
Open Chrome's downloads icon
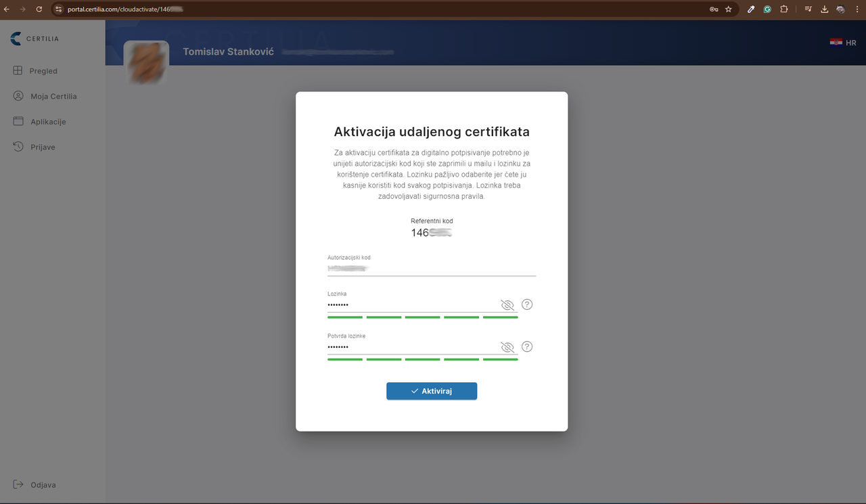tap(824, 9)
